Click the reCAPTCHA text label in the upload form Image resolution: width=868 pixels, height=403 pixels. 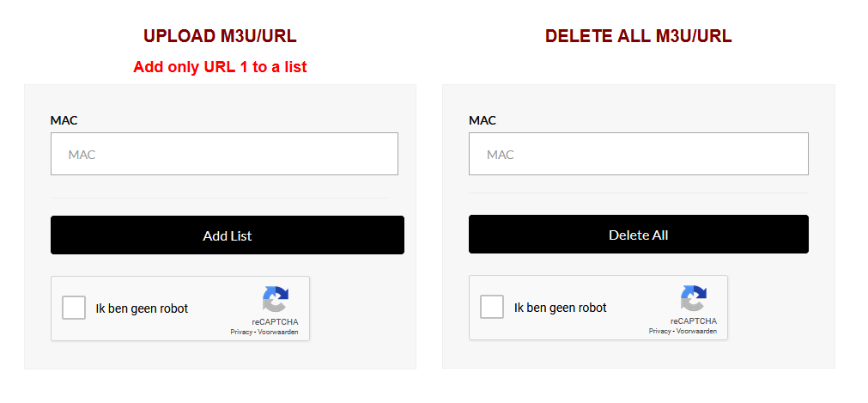click(x=269, y=322)
